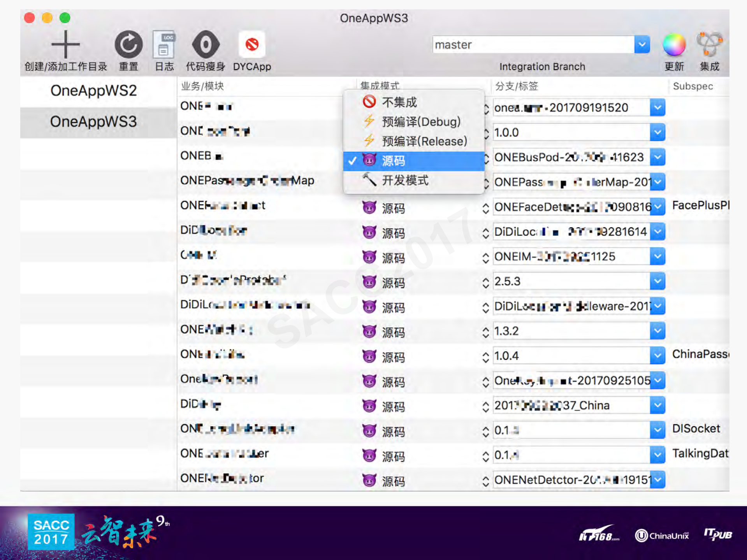Select OneAppWS2 in the sidebar
Image resolution: width=747 pixels, height=560 pixels.
(x=93, y=91)
